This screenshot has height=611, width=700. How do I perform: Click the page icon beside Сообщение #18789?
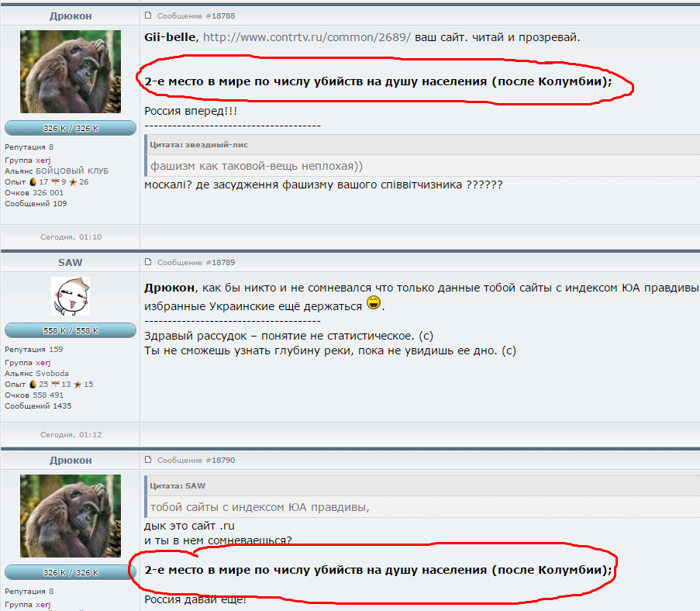pos(148,262)
